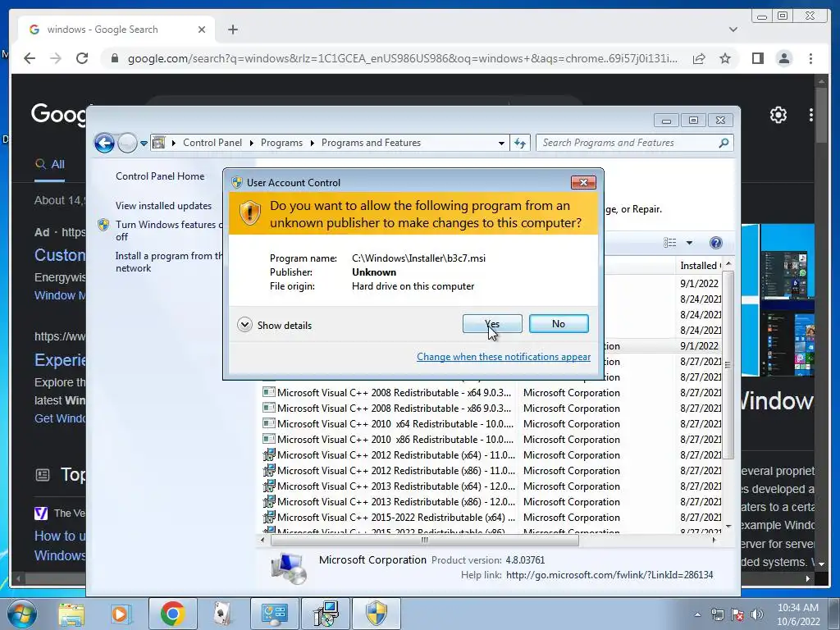Screen dimensions: 840x630
Task: Switch to the Control Panel taskbar button
Action: tap(274, 614)
